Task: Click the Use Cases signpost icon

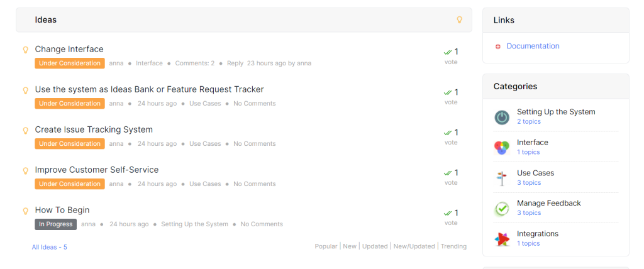Action: coord(501,178)
